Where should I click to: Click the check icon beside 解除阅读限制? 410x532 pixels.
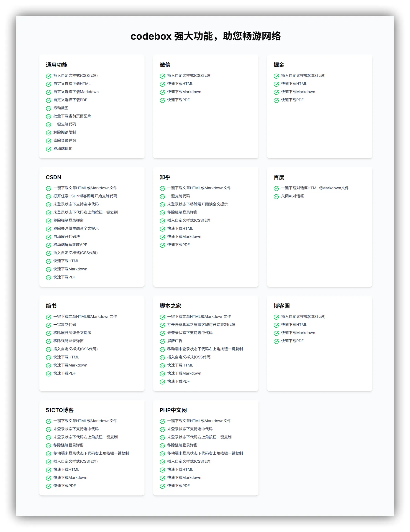pyautogui.click(x=49, y=133)
